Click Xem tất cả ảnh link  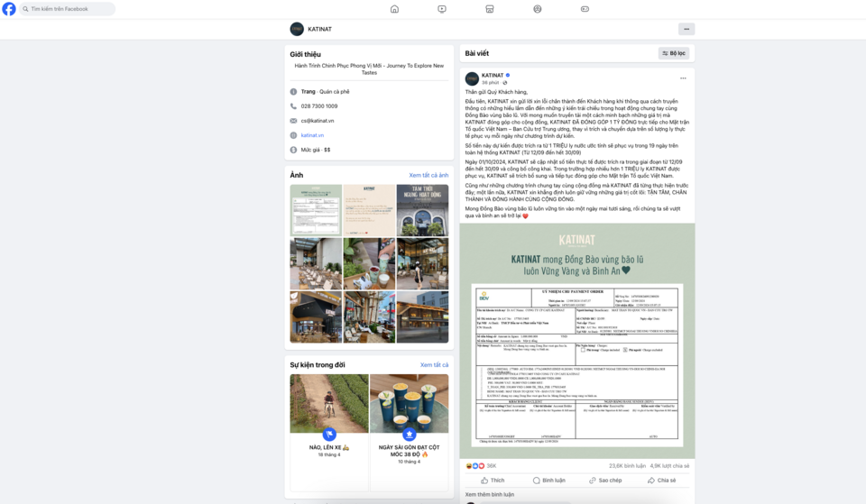tap(428, 175)
